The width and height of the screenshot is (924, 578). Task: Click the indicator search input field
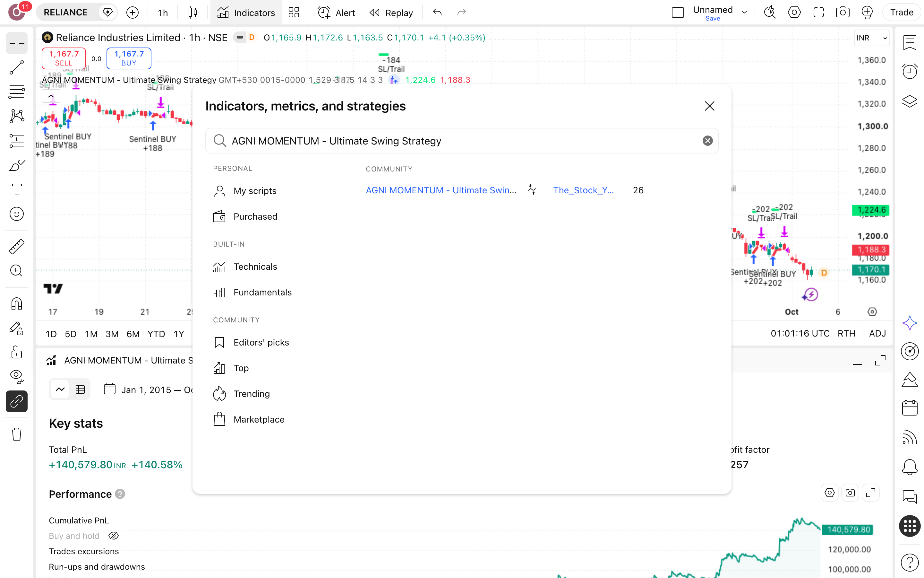[x=462, y=141]
